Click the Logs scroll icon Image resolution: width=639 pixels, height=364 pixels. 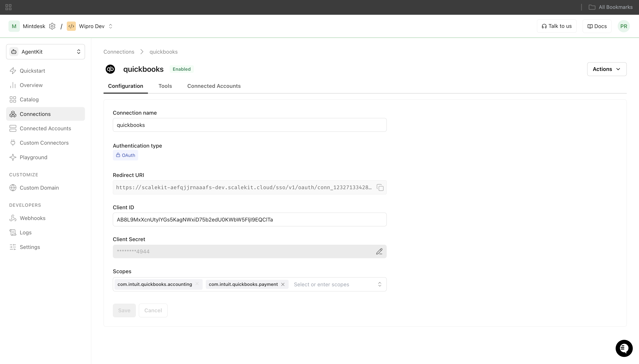tap(13, 232)
